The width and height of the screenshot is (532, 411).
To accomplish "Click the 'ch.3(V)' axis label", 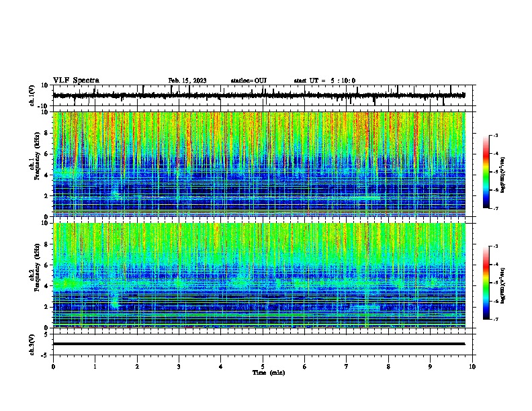I will pos(32,345).
